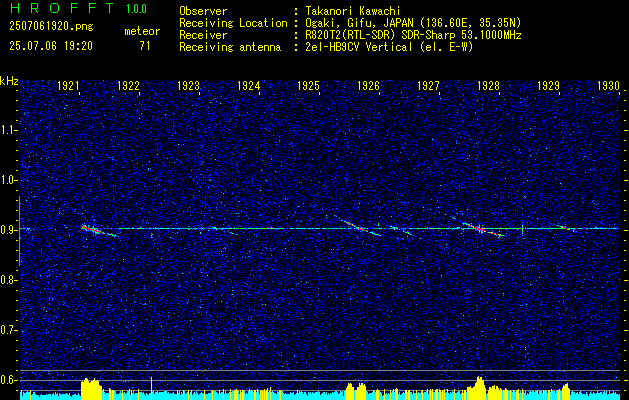Click the meteor echo trace just after 1921

pos(98,231)
